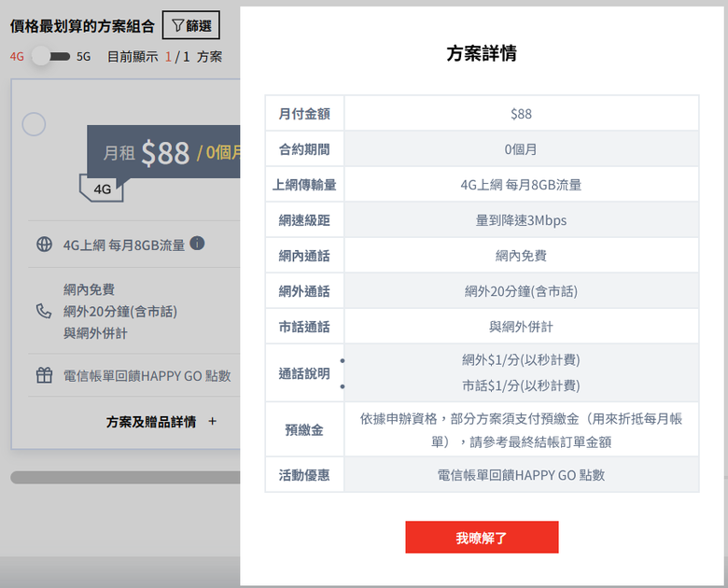Click the 活動優惠 row label
728x588 pixels.
click(x=304, y=475)
